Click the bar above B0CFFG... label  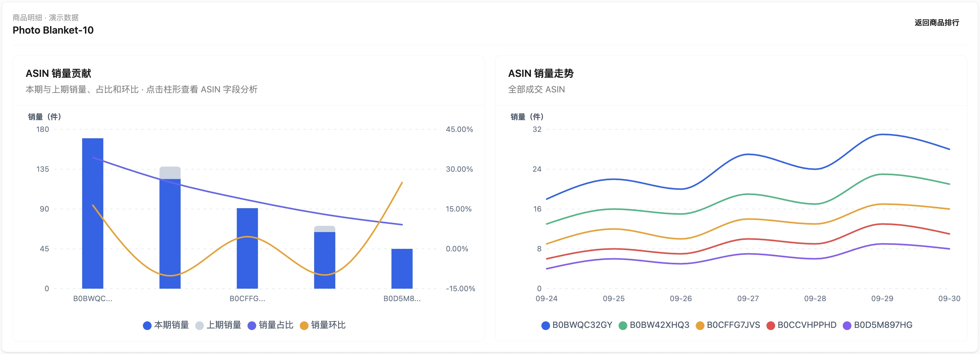(247, 248)
